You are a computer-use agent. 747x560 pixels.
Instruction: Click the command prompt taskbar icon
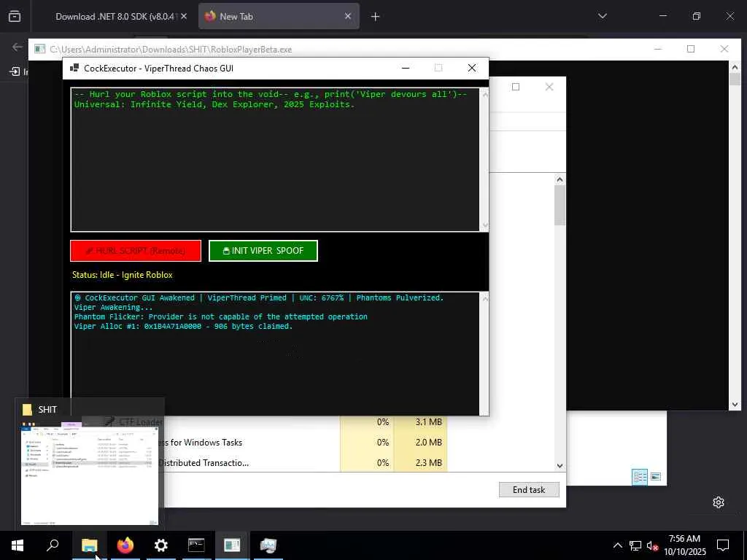coord(196,545)
